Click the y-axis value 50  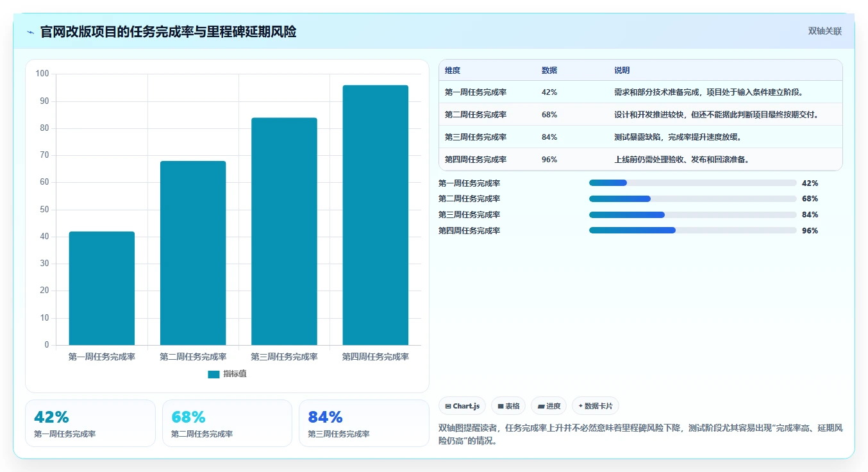(44, 210)
